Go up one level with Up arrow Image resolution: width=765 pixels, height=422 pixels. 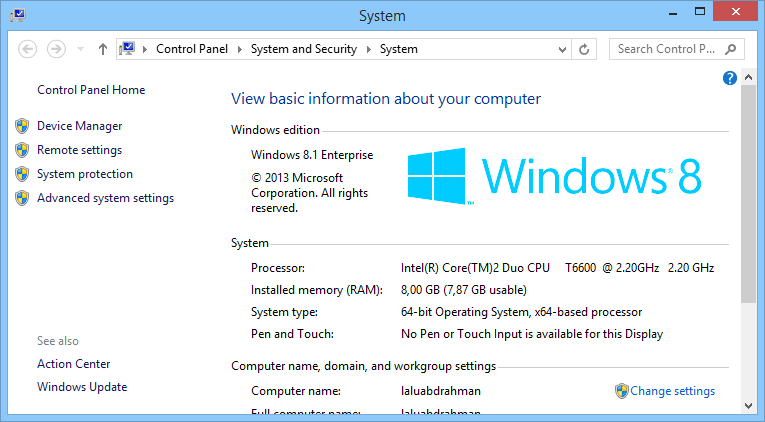(x=102, y=49)
